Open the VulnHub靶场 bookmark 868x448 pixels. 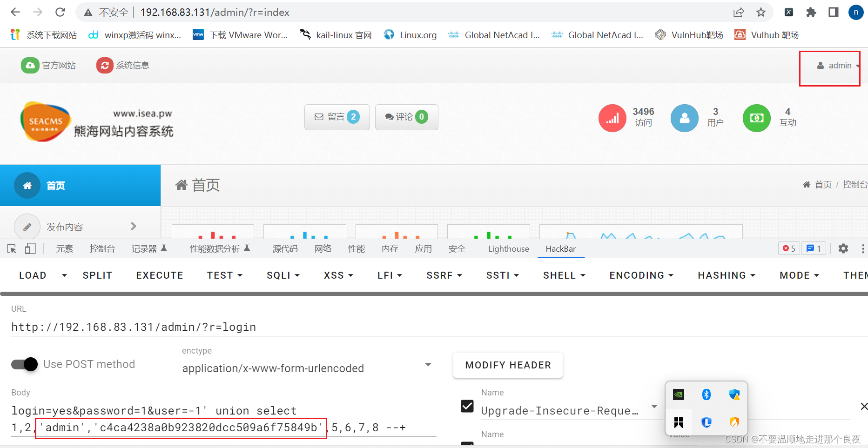point(689,35)
